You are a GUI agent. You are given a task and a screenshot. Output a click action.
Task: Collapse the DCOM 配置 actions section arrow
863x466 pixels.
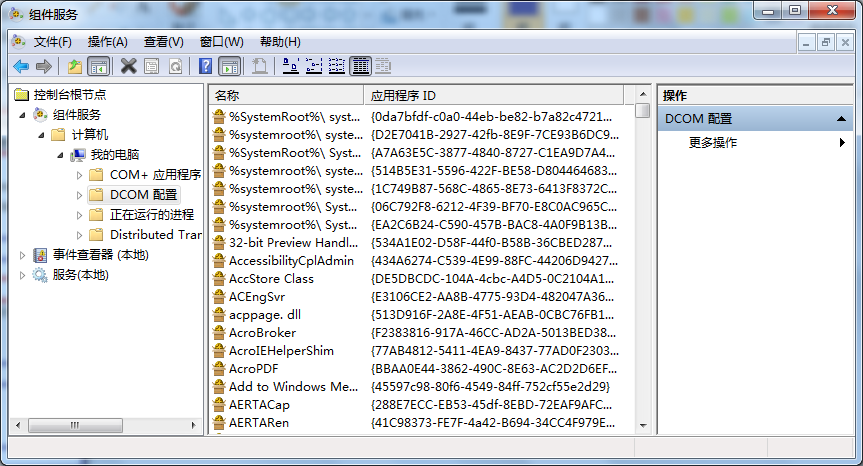(841, 119)
